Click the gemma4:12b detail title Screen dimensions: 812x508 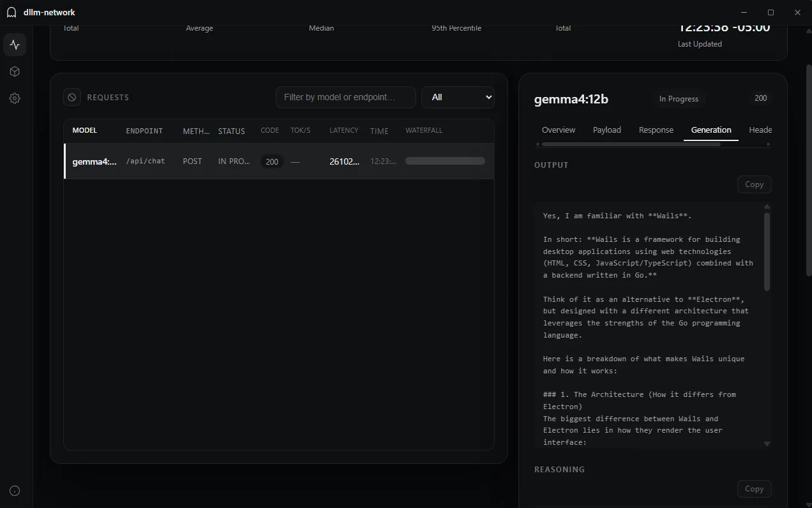[x=571, y=99]
